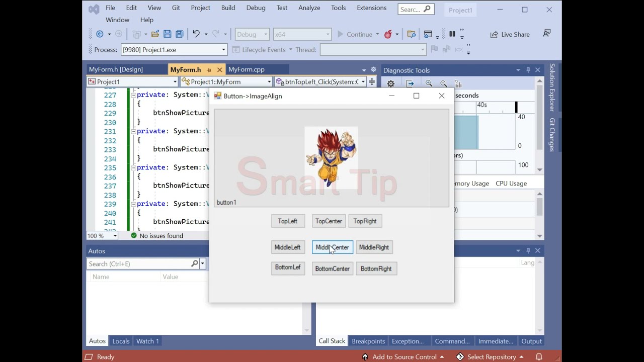The image size is (644, 362).
Task: Click the MiddleLeft button
Action: 288,247
